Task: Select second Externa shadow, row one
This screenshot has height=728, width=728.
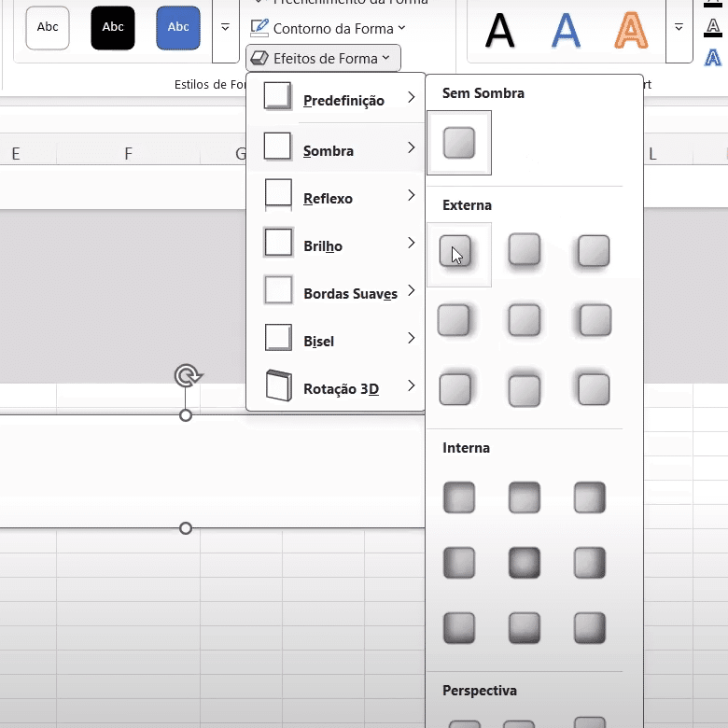Action: point(525,251)
